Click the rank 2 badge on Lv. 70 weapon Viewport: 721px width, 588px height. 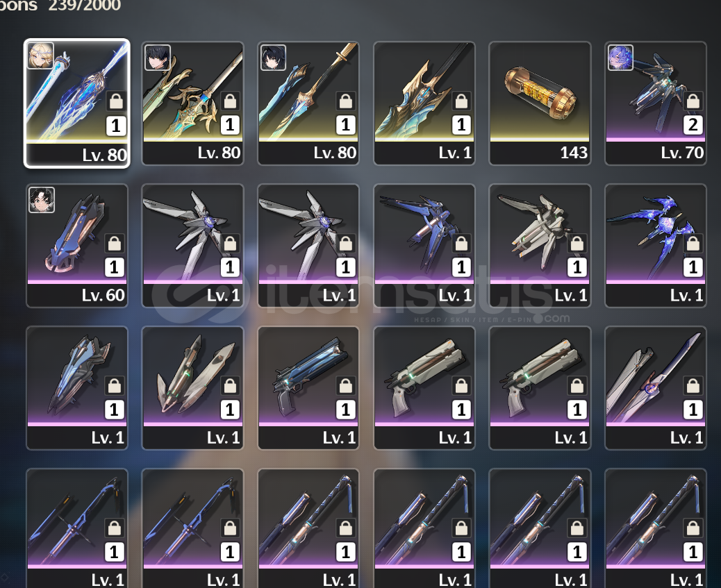click(693, 125)
